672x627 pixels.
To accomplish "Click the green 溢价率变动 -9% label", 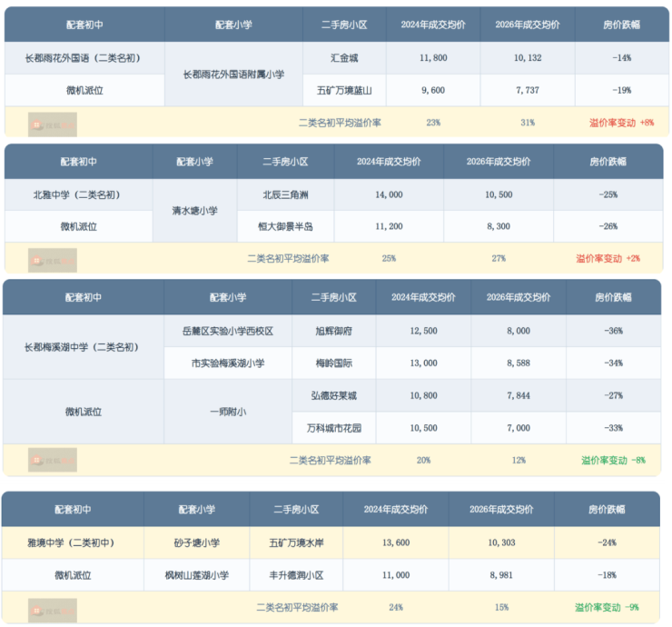I will click(x=608, y=608).
